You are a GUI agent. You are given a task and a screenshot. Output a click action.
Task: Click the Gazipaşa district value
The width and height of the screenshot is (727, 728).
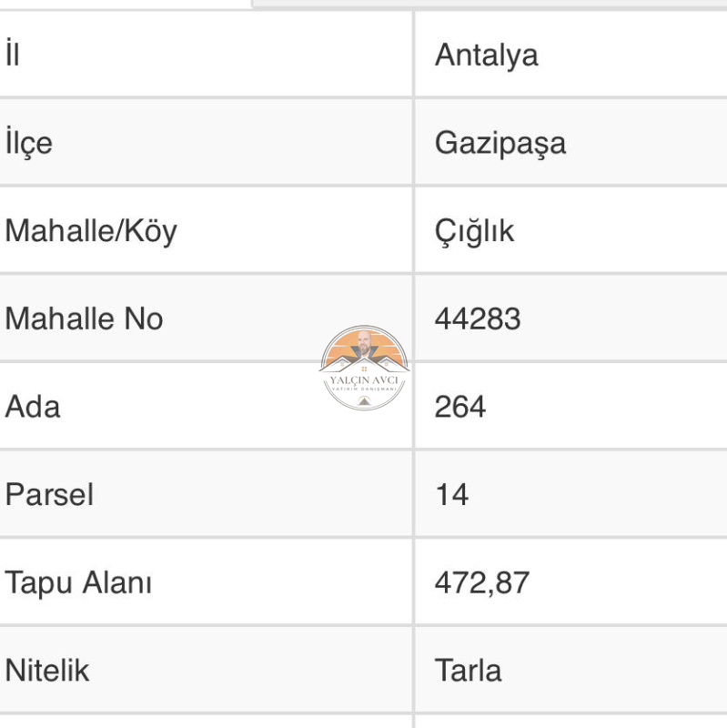[500, 143]
